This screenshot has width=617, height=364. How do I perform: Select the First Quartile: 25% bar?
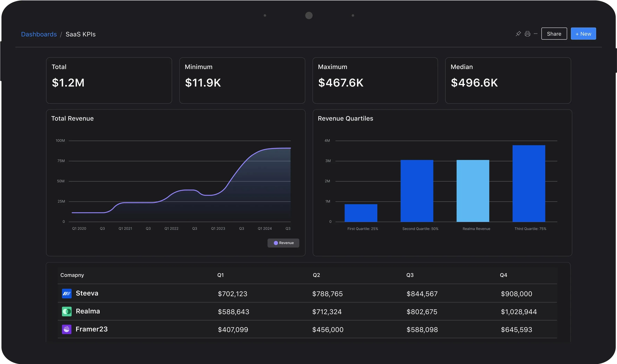pyautogui.click(x=361, y=213)
